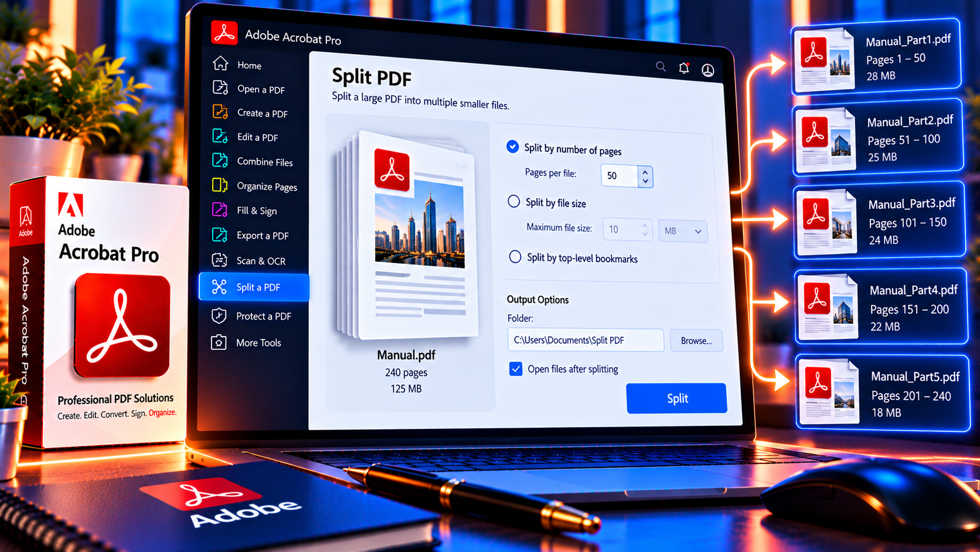Image resolution: width=980 pixels, height=552 pixels.
Task: Click the Manual_Part2.pdf file name
Action: (x=910, y=121)
